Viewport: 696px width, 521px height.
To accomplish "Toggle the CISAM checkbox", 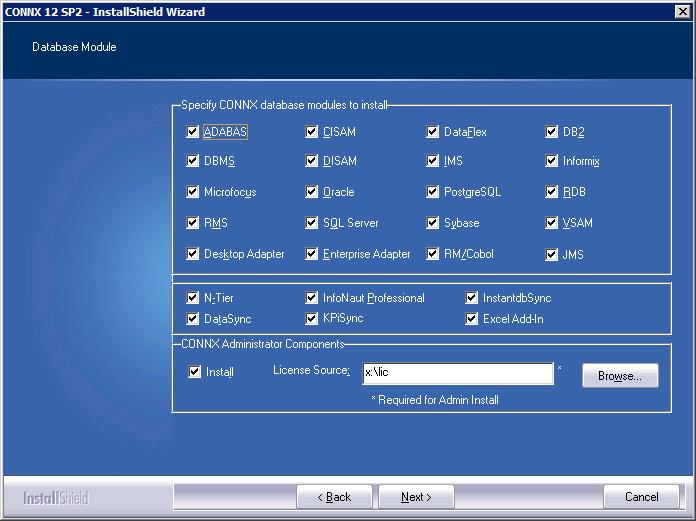I will [x=312, y=132].
